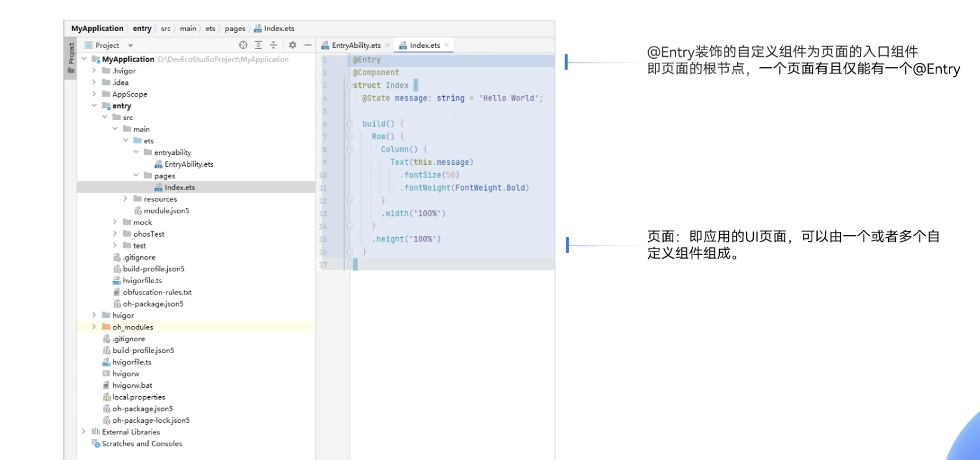
Task: Expand the resources folder
Action: click(125, 199)
